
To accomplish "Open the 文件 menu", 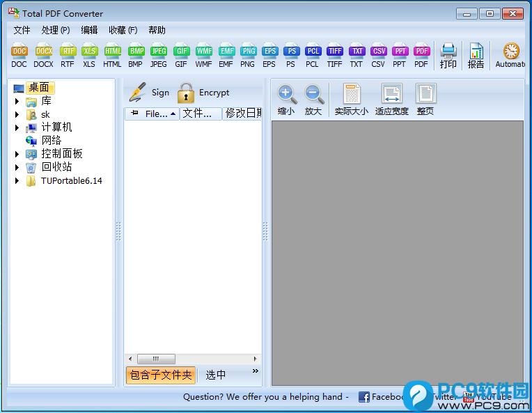I will point(22,30).
